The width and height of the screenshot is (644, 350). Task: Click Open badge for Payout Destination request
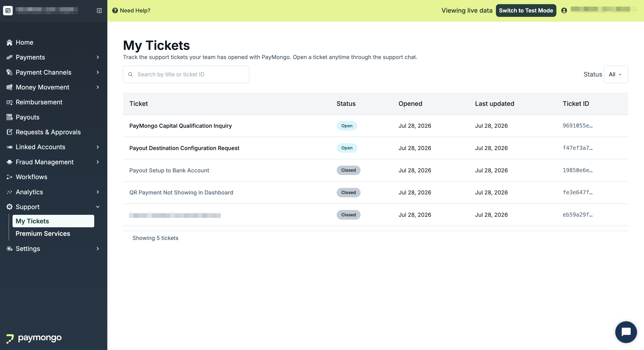point(347,148)
